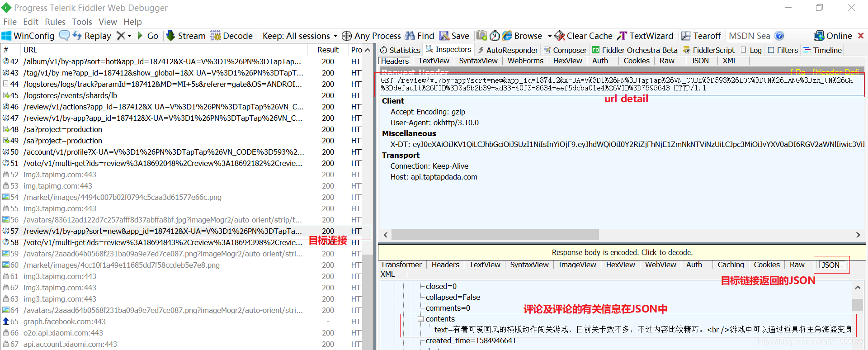Open the Log tab
The image size is (868, 350).
[x=751, y=50]
